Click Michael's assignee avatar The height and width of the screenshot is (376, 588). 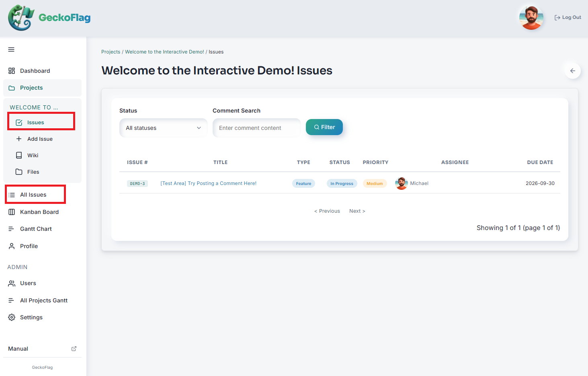tap(402, 183)
